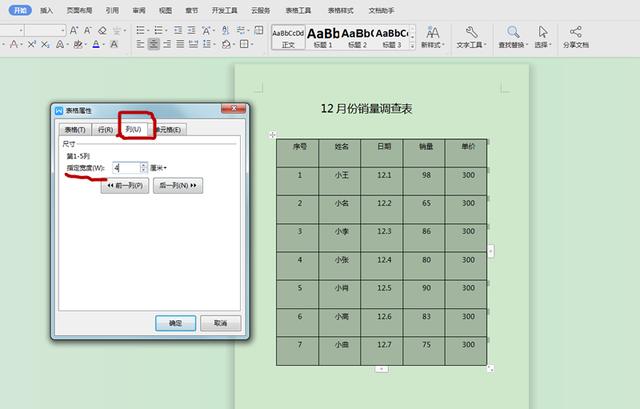640x409 pixels.
Task: Select the 正文 style
Action: [x=288, y=37]
